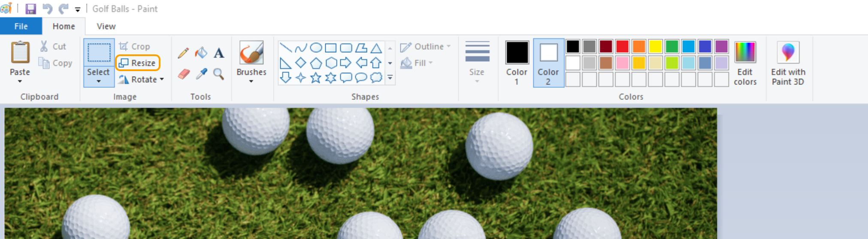Select the Eraser tool
868x239 pixels.
(x=183, y=74)
